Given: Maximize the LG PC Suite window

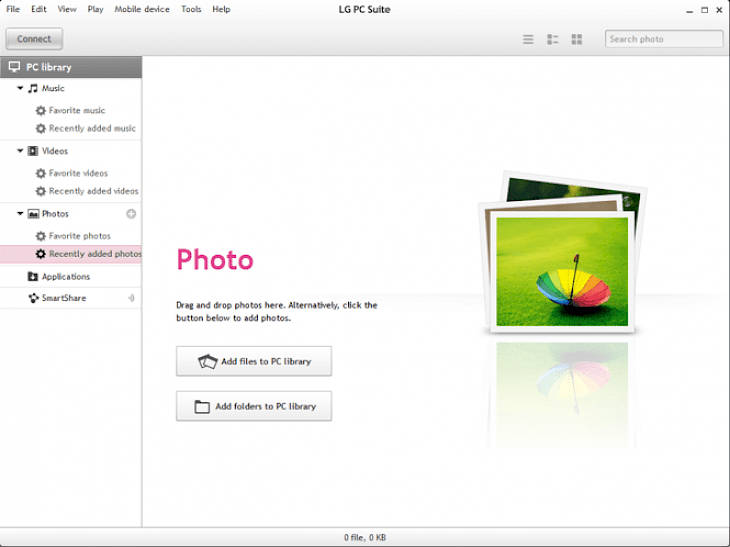Looking at the screenshot, I should click(704, 10).
